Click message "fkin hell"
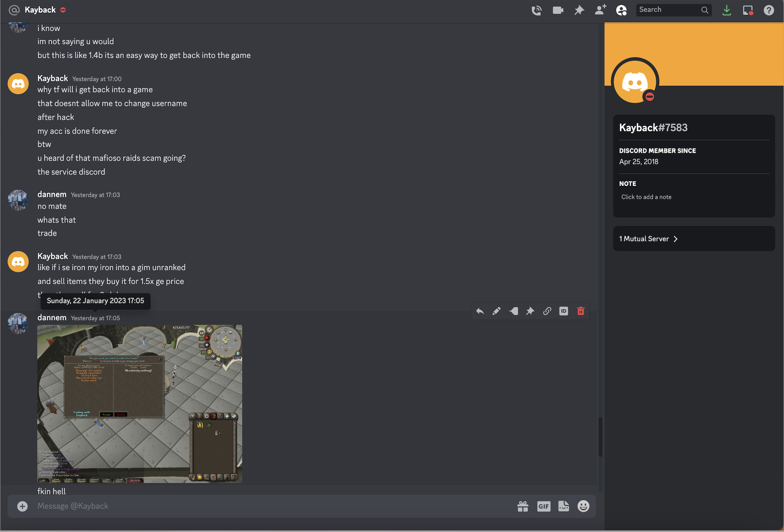This screenshot has width=784, height=532. 51,491
